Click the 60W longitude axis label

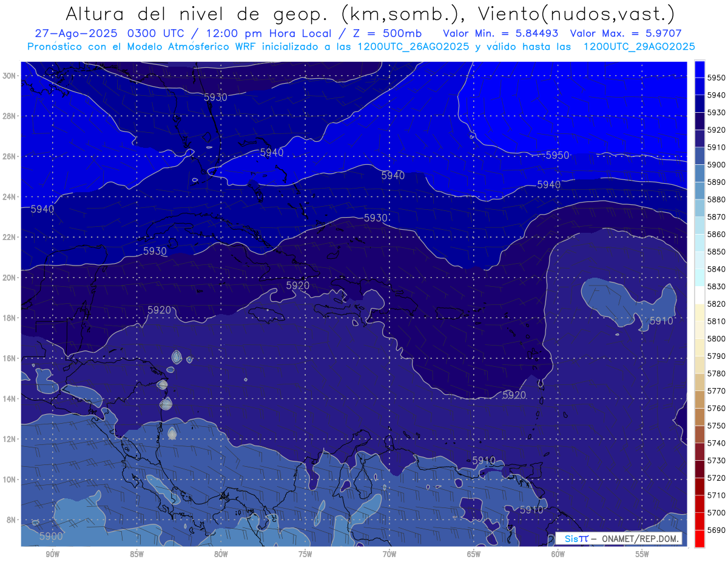click(x=558, y=554)
